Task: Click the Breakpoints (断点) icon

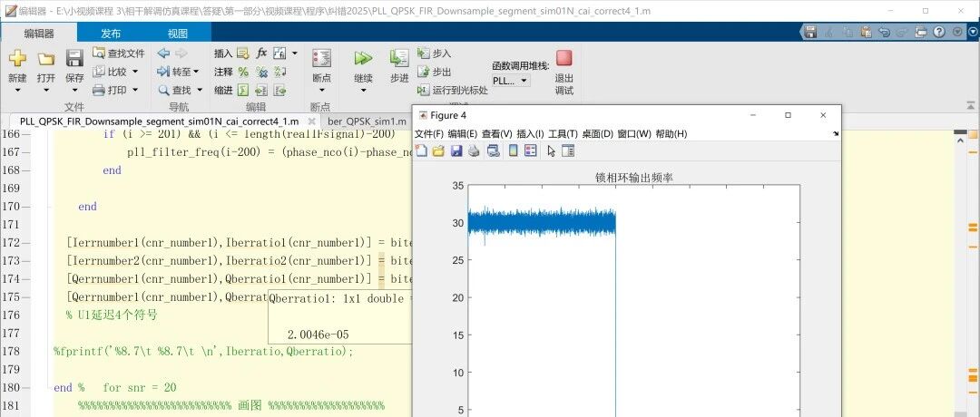Action: (321, 59)
